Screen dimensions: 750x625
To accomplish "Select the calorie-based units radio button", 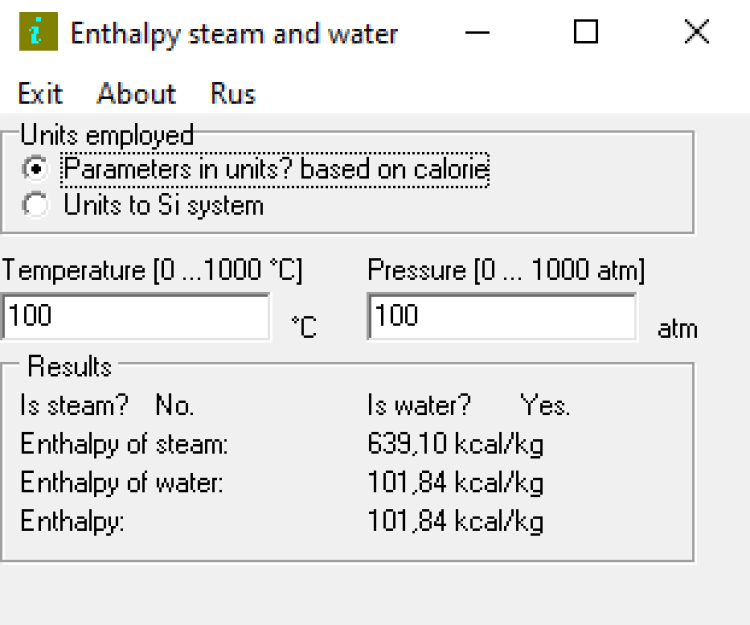I will tap(35, 169).
